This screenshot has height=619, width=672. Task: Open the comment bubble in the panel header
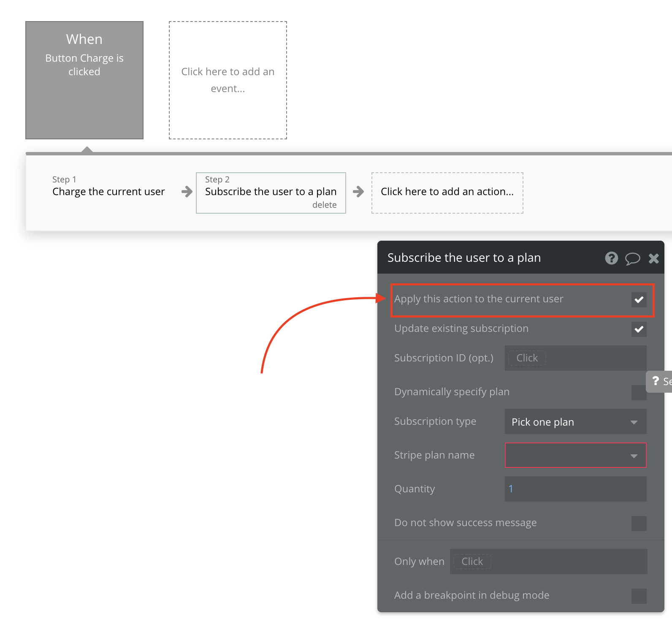[632, 258]
